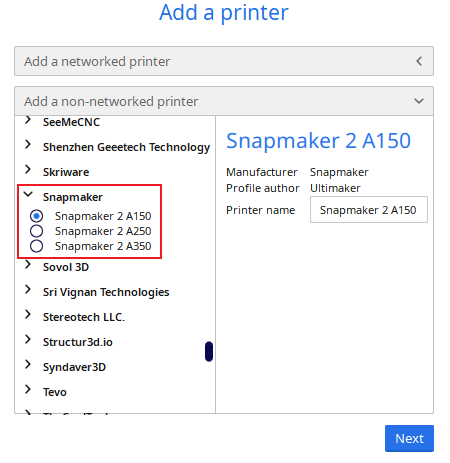This screenshot has width=450, height=463.
Task: Click the printer list scrollbar handle
Action: click(209, 351)
